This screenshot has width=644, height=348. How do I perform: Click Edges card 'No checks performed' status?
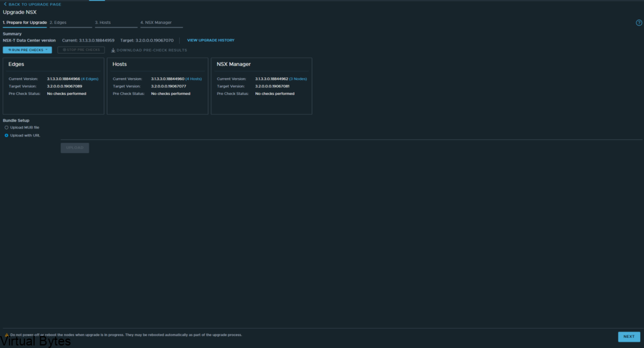(67, 94)
